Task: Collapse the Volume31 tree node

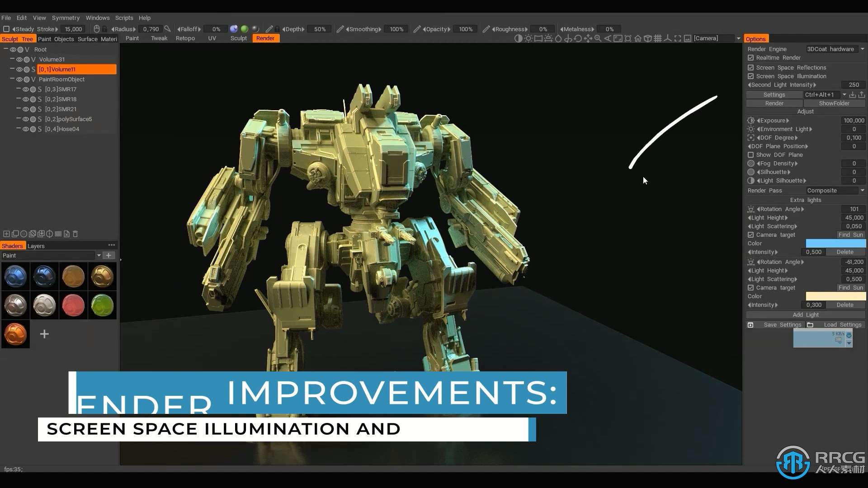Action: (x=12, y=59)
